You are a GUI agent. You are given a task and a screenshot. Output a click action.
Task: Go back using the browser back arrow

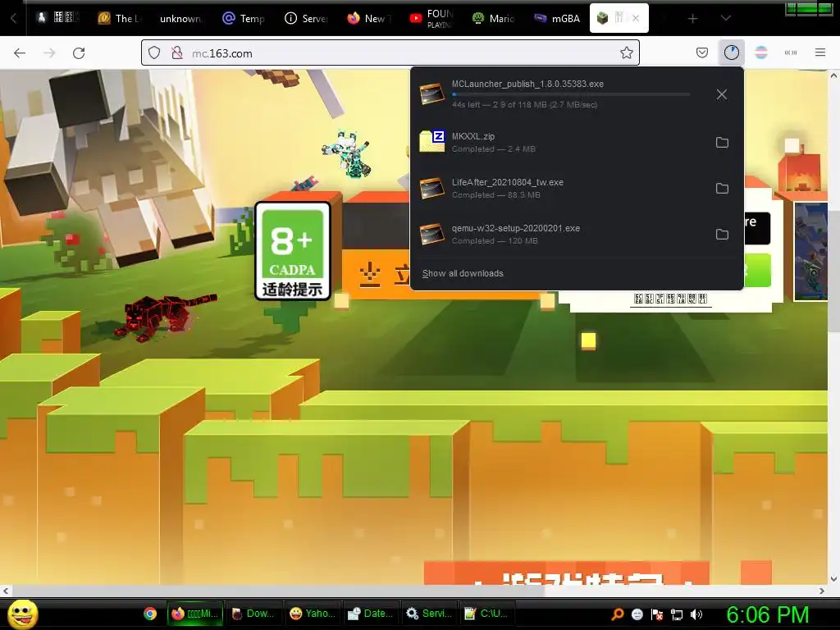(20, 53)
